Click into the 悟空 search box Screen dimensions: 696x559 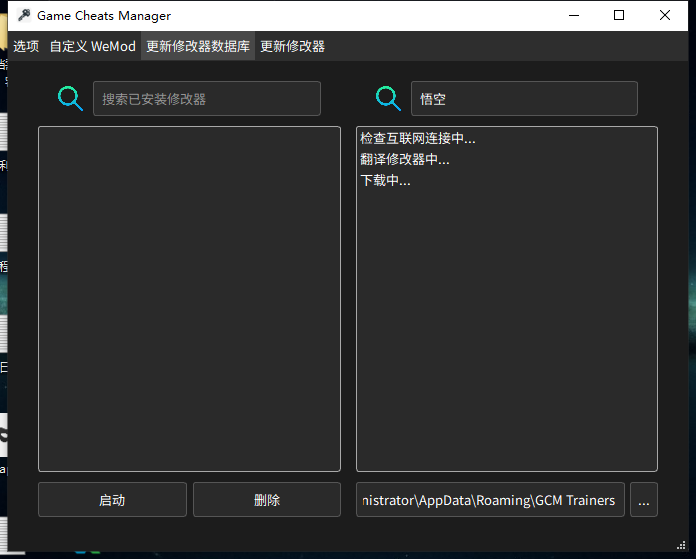click(524, 99)
